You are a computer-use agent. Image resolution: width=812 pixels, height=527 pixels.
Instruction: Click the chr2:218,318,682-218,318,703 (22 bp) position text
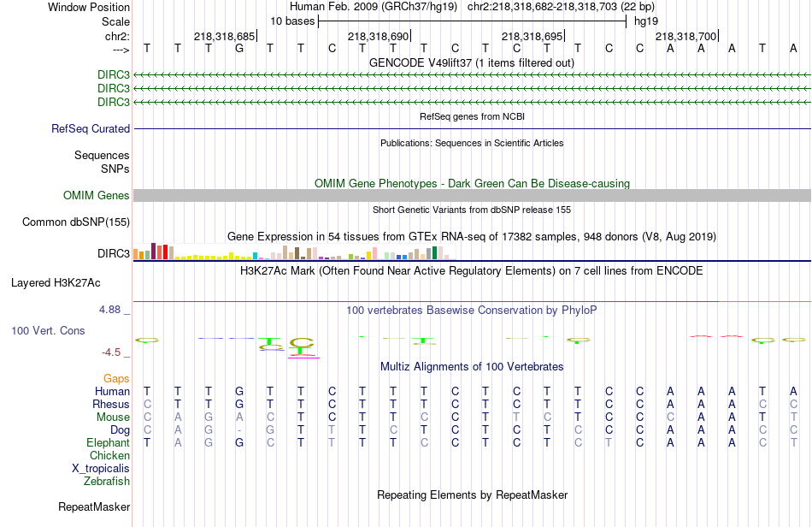coord(561,7)
